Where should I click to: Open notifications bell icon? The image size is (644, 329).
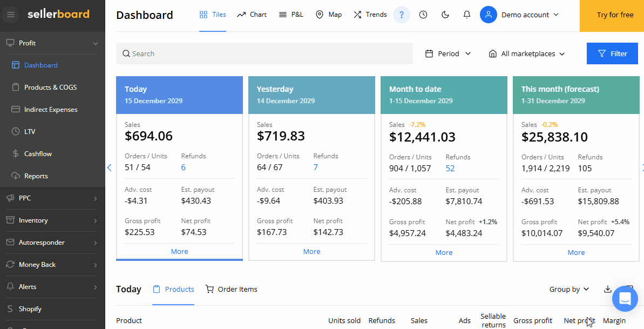(x=467, y=15)
